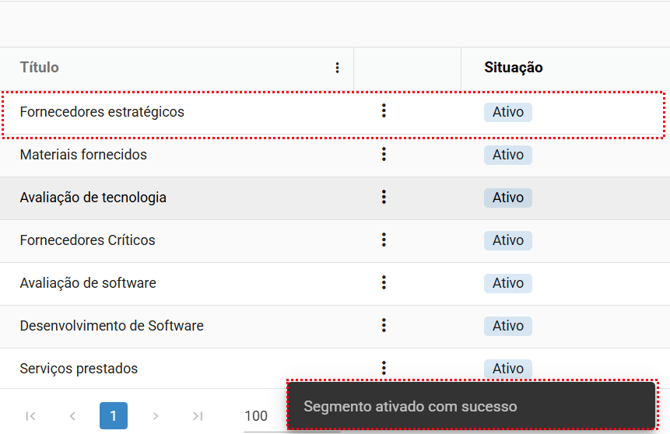Open actions menu for Materiais fornecidos
The height and width of the screenshot is (434, 670).
point(384,154)
